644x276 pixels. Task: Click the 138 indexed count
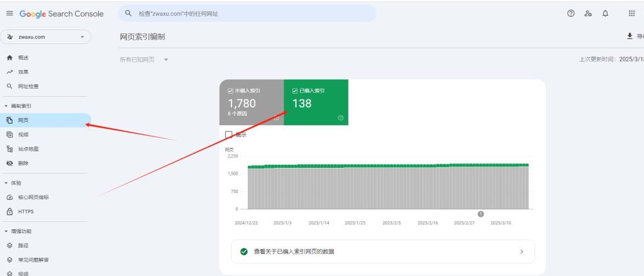(x=302, y=104)
